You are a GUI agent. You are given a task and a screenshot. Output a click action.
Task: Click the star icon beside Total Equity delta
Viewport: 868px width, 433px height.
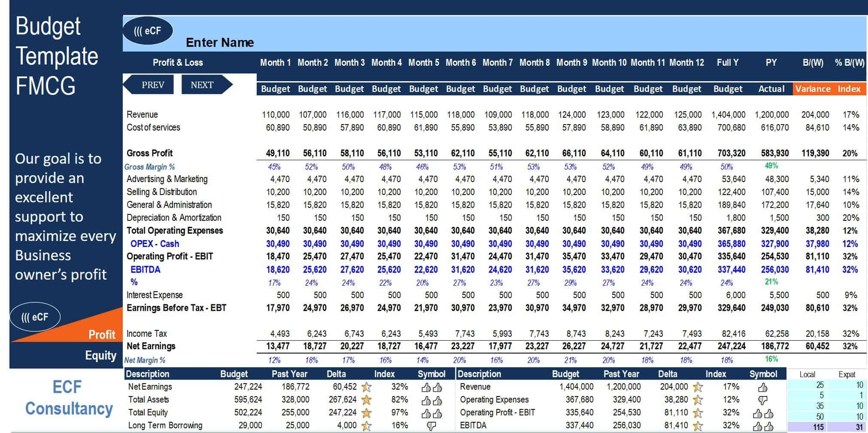tap(366, 413)
